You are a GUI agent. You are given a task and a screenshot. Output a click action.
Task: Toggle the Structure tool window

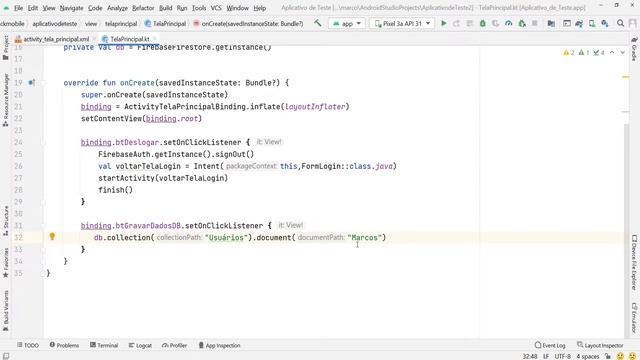point(6,221)
